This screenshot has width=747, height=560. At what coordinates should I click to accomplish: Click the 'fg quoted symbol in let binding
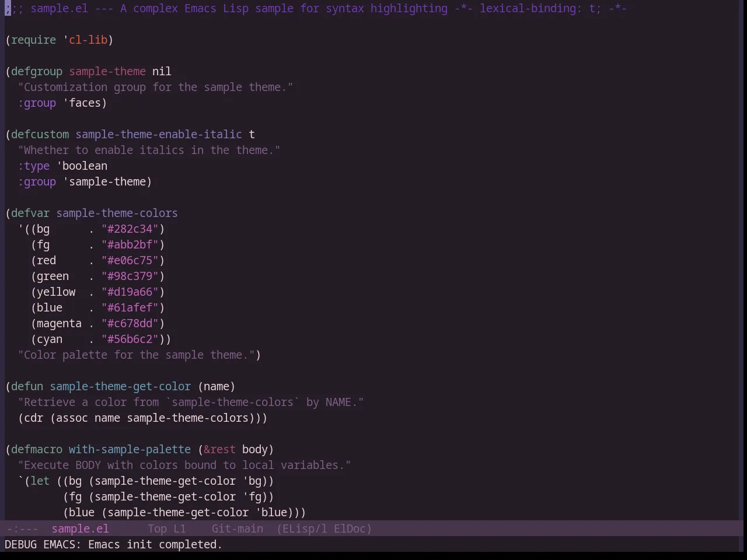coord(252,496)
